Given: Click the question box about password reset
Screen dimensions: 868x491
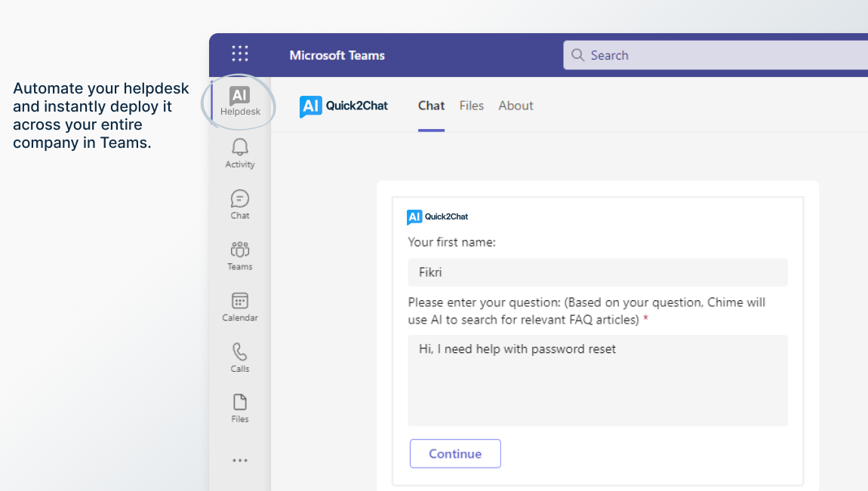Looking at the screenshot, I should point(597,380).
